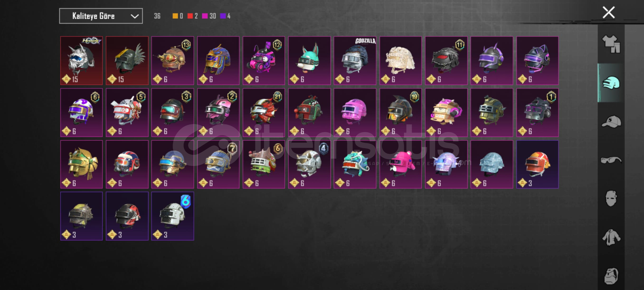The image size is (644, 290).
Task: Filter by the pink quality count 30
Action: click(x=209, y=16)
